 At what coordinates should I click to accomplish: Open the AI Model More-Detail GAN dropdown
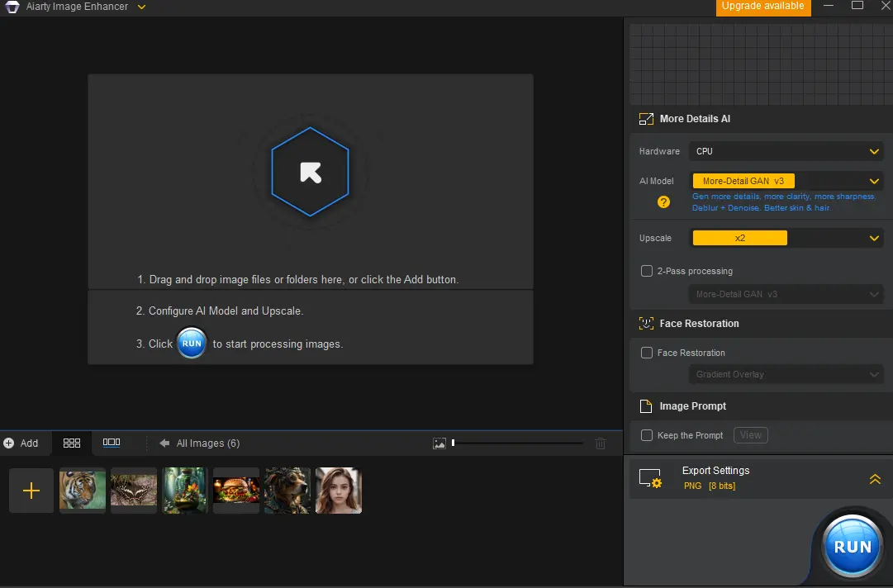(786, 181)
